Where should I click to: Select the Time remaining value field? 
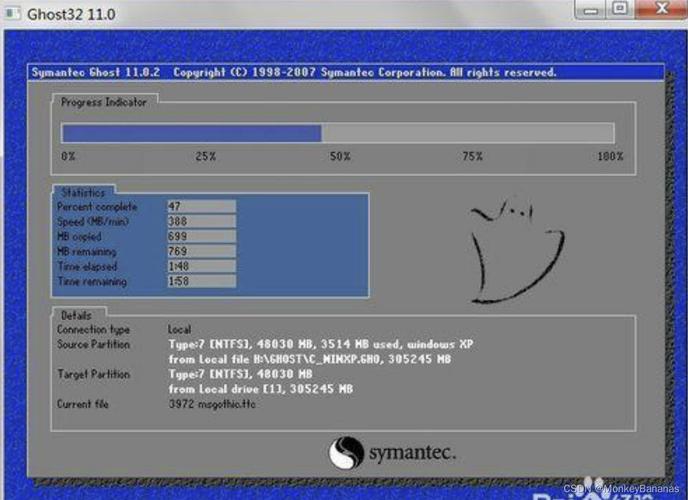(202, 282)
